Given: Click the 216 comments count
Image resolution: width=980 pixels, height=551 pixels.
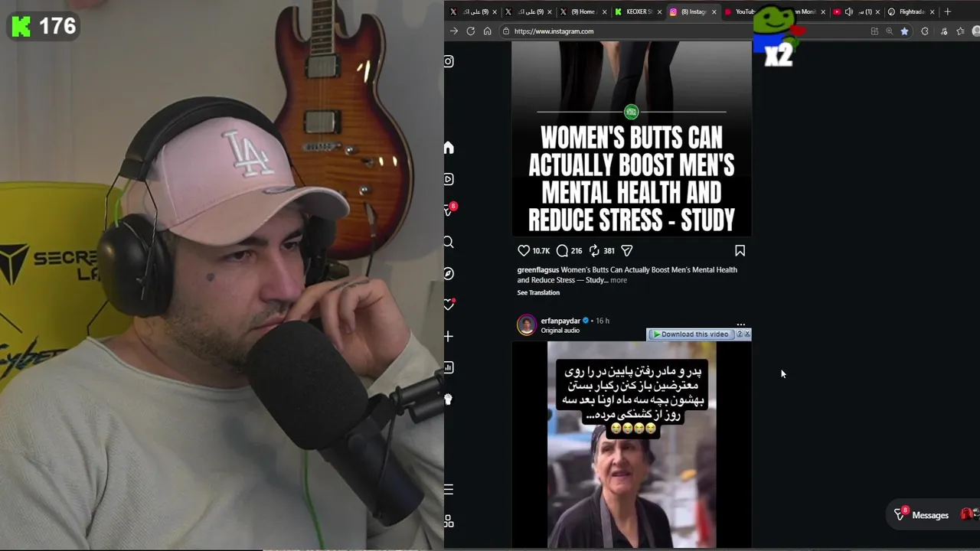Looking at the screenshot, I should 577,251.
